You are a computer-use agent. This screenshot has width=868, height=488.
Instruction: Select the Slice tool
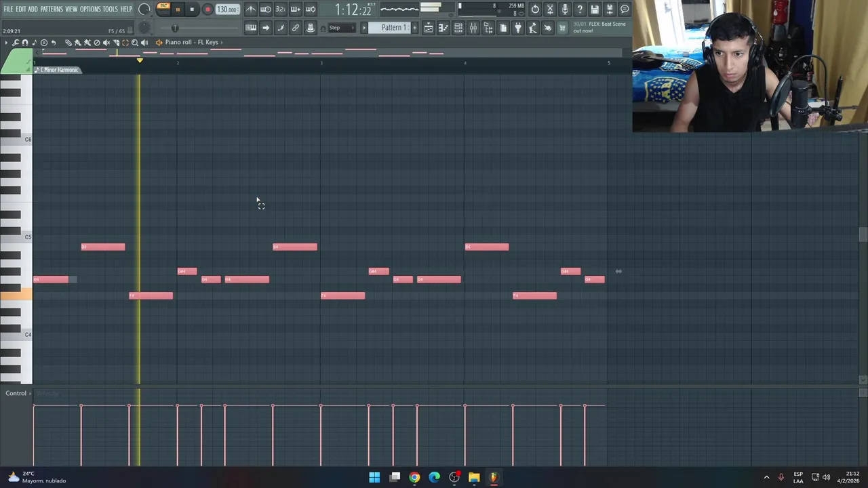click(116, 43)
